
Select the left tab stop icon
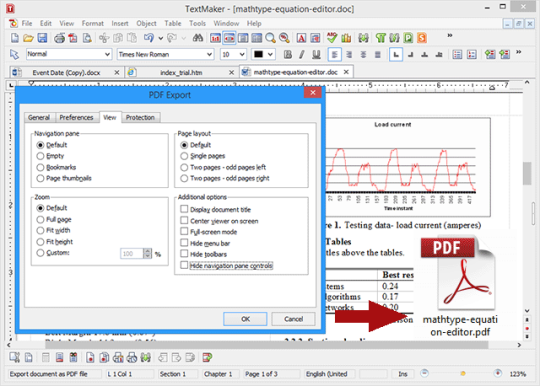[396, 54]
